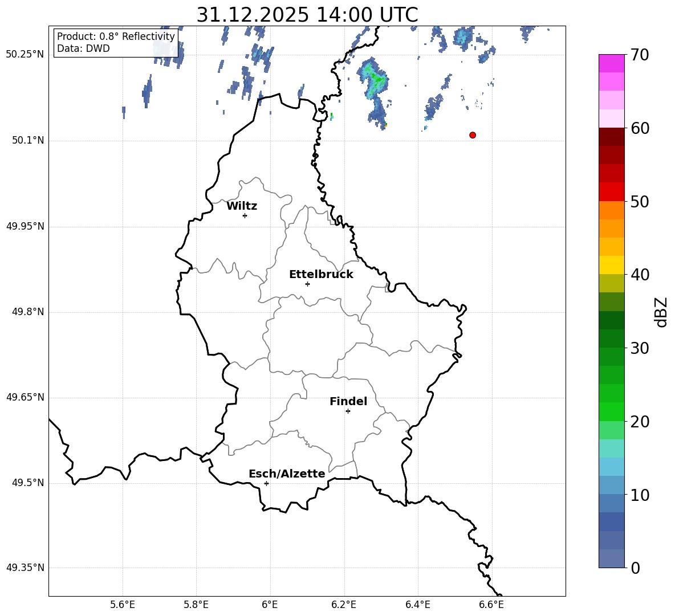Image resolution: width=675 pixels, height=616 pixels.
Task: Click the red dot marker on the map
Action: [473, 135]
